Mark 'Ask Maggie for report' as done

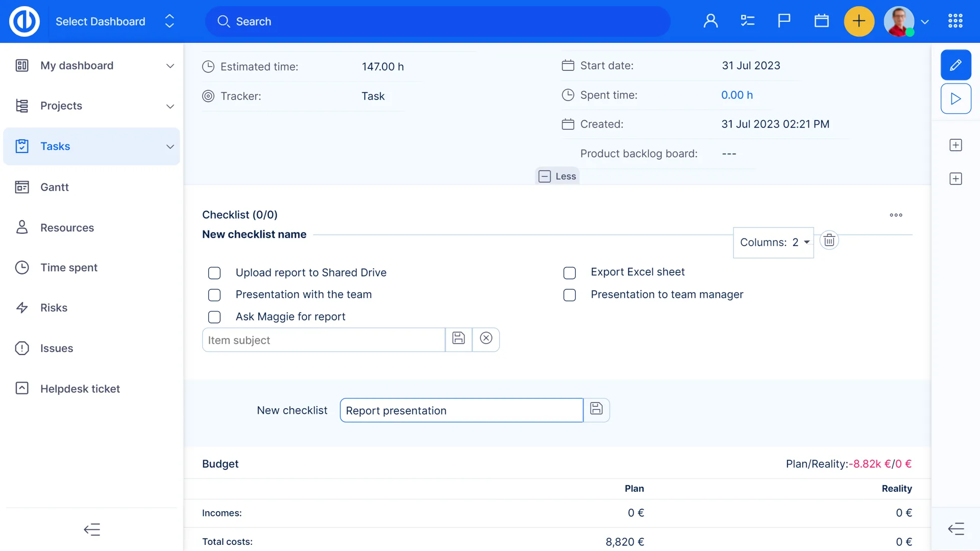tap(214, 317)
